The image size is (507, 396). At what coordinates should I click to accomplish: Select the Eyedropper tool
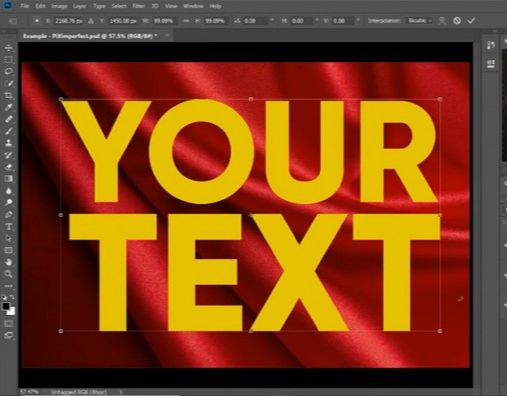click(9, 107)
